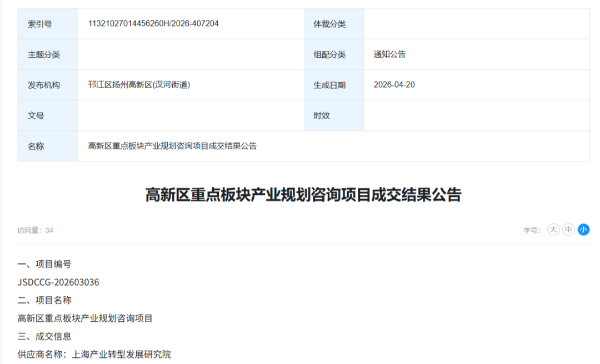Click the 三、成交信息 section heading
Screen dimensions: 600x364
point(44,336)
